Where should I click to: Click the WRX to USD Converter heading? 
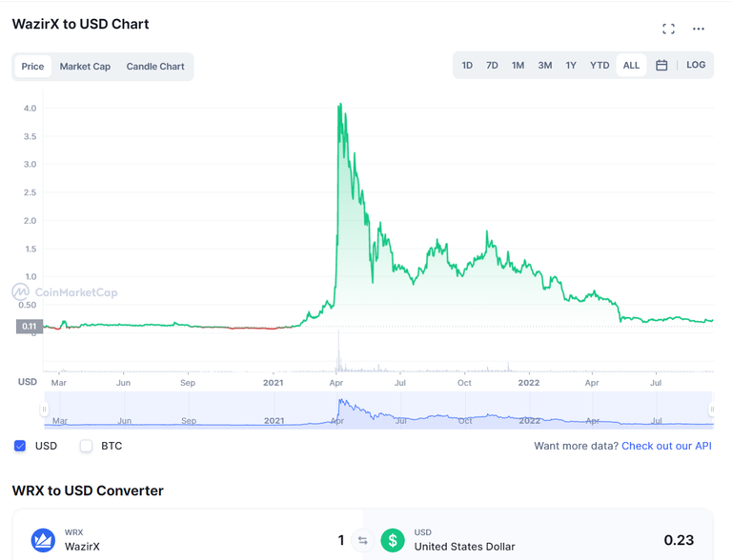(x=88, y=490)
